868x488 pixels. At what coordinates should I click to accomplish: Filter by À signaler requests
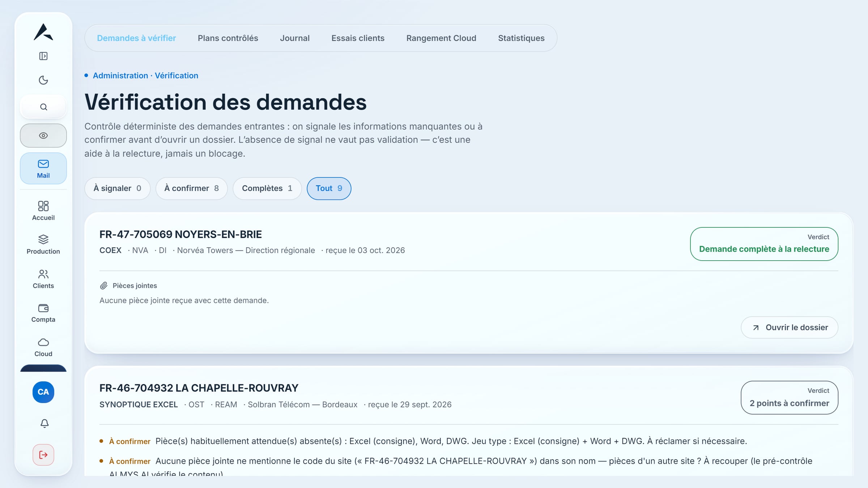pyautogui.click(x=118, y=188)
